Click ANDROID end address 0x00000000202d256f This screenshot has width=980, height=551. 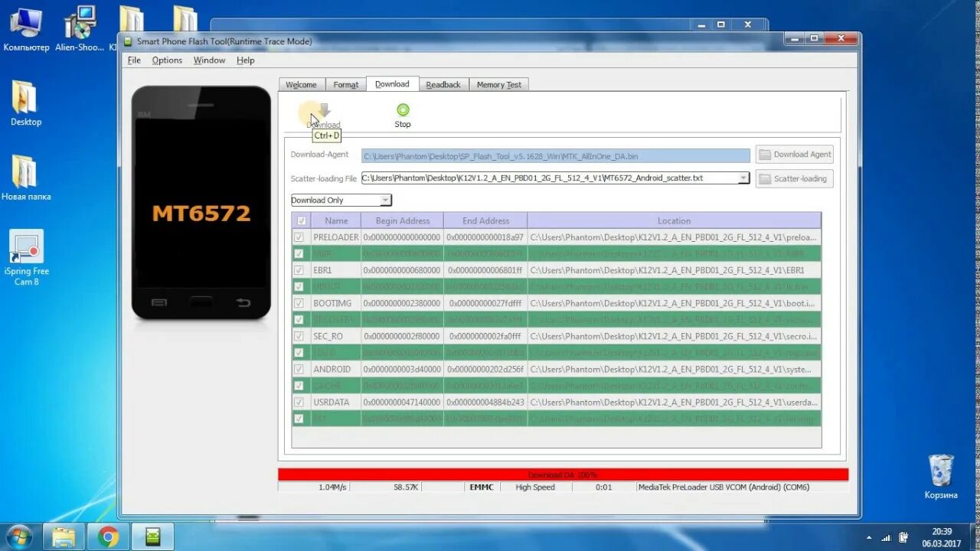point(485,369)
